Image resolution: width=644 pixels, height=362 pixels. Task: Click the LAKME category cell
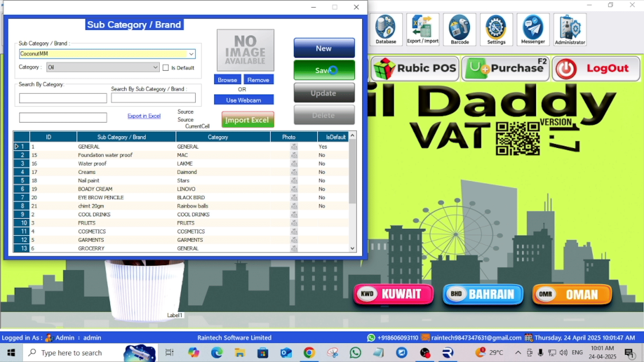tap(223, 164)
